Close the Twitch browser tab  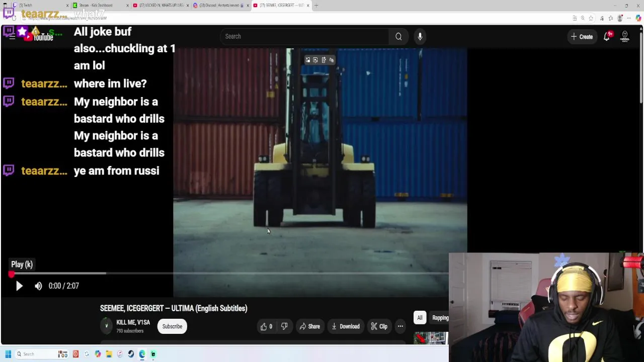coord(67,6)
